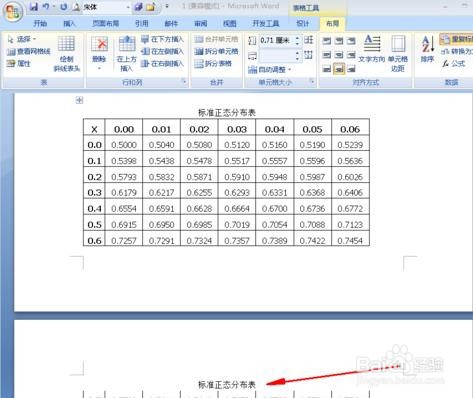Click the row height field showing 0.71 厘米
The width and height of the screenshot is (473, 398).
pos(276,40)
